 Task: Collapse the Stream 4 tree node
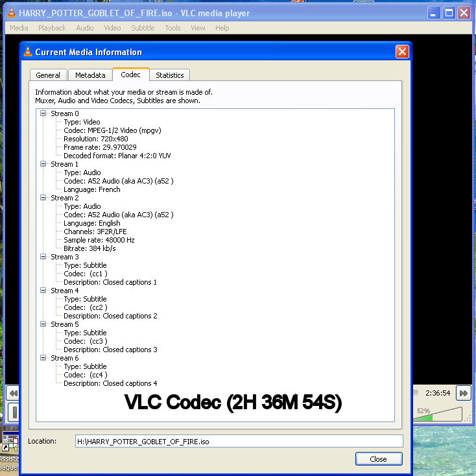pyautogui.click(x=43, y=291)
